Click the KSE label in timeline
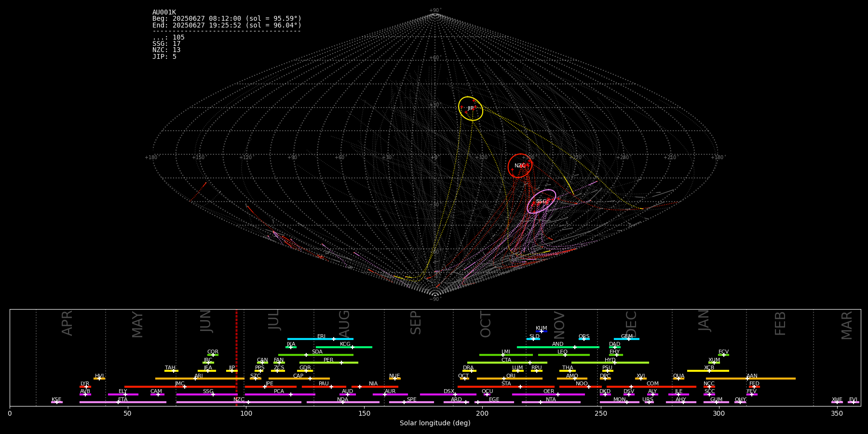The image size is (868, 434). (x=56, y=400)
